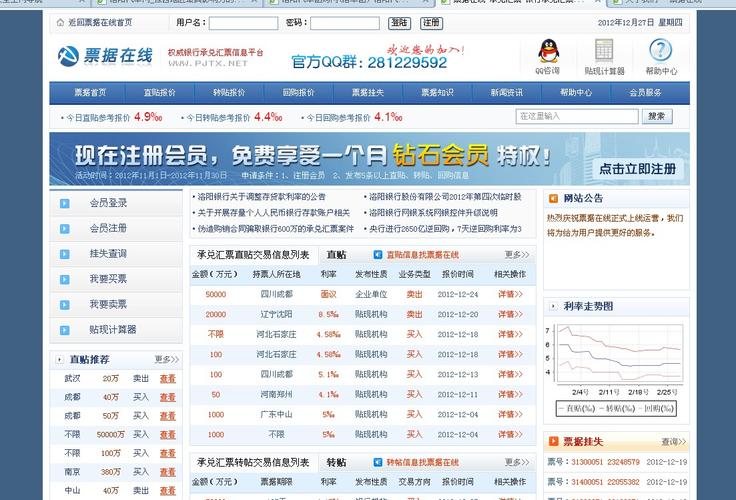Click the 搜索 search button
This screenshot has width=736, height=500.
coord(655,116)
